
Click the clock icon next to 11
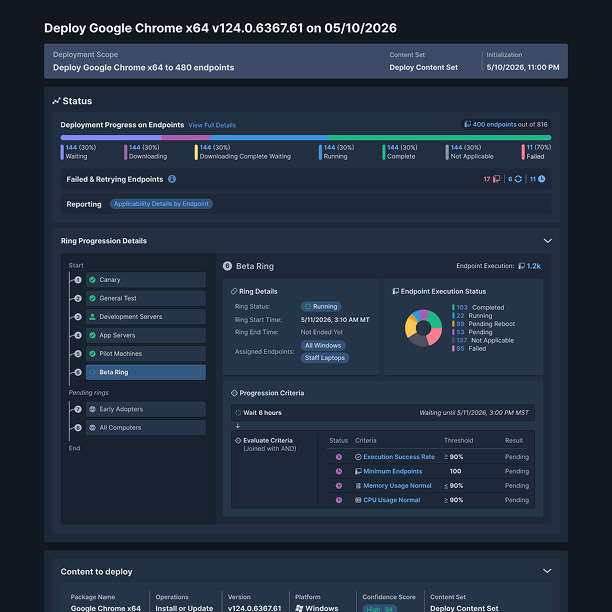click(541, 179)
